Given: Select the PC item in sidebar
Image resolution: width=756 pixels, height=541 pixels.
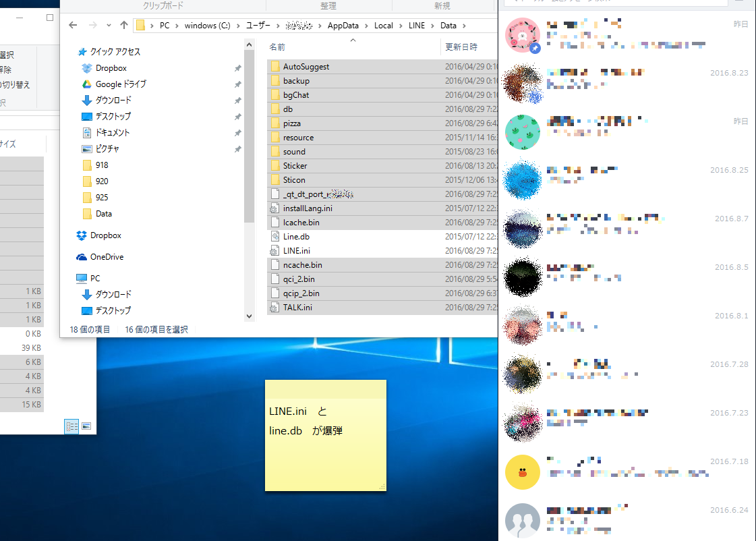Looking at the screenshot, I should [94, 279].
